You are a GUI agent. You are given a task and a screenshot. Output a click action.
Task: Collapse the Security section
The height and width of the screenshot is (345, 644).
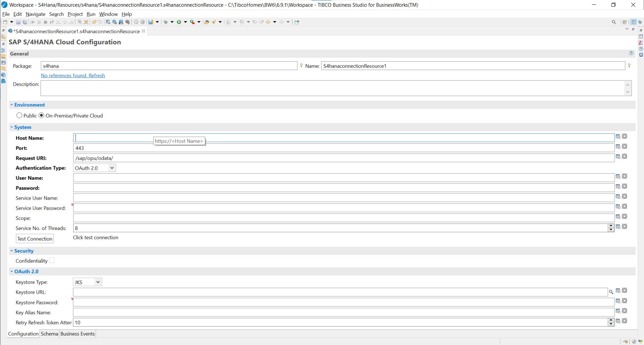point(11,251)
